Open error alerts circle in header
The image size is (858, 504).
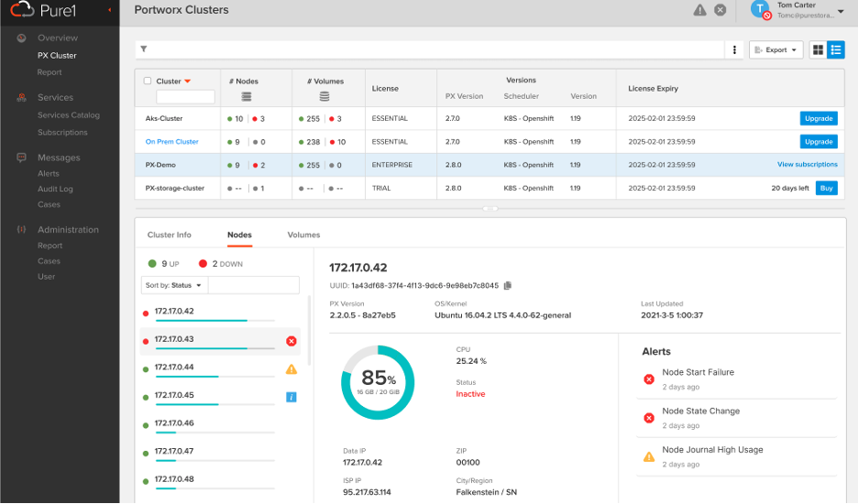point(720,10)
